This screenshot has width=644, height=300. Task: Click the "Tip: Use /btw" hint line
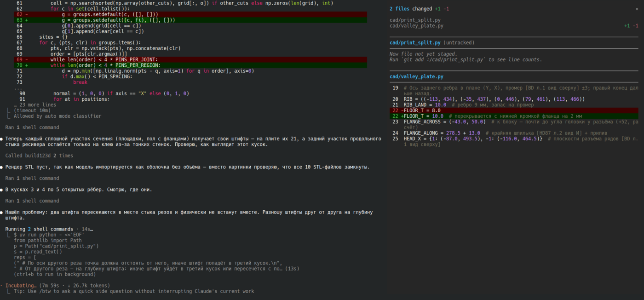(133, 291)
